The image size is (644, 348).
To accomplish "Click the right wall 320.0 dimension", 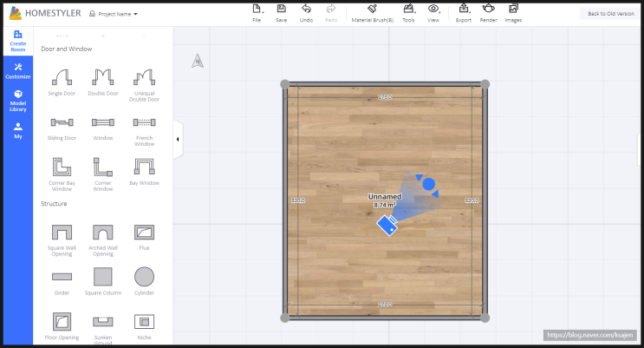I will point(472,200).
